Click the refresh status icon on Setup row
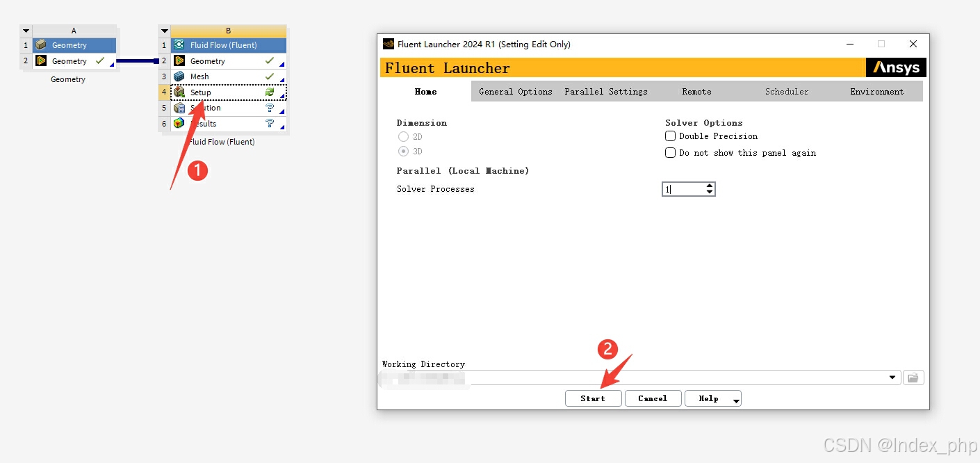 (x=270, y=92)
